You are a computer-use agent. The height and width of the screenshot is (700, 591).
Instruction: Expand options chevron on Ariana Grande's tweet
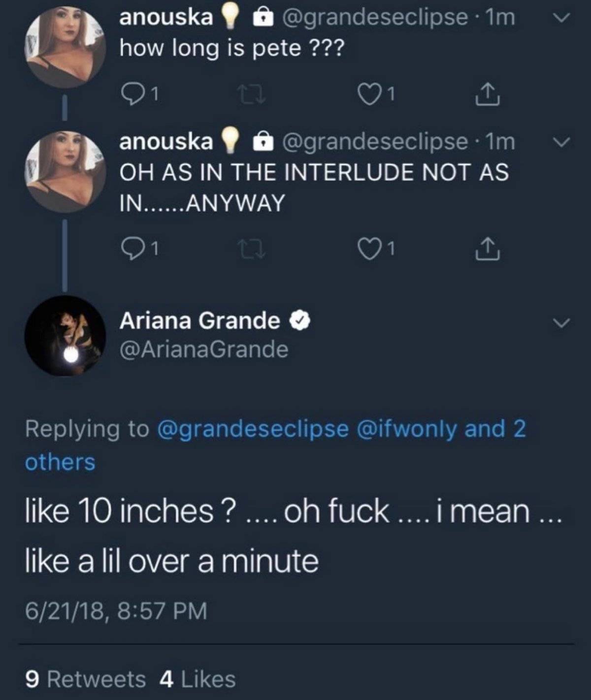tap(560, 323)
